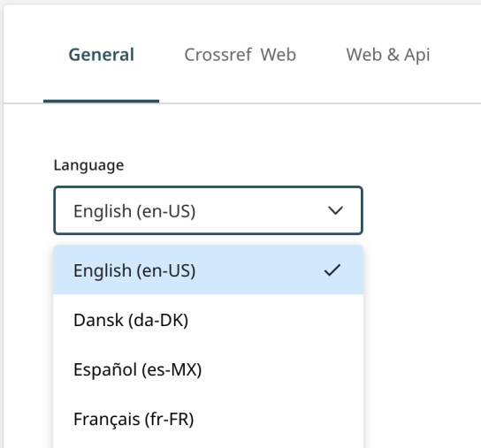The height and width of the screenshot is (448, 481).
Task: Open the Language combo box
Action: point(209,210)
